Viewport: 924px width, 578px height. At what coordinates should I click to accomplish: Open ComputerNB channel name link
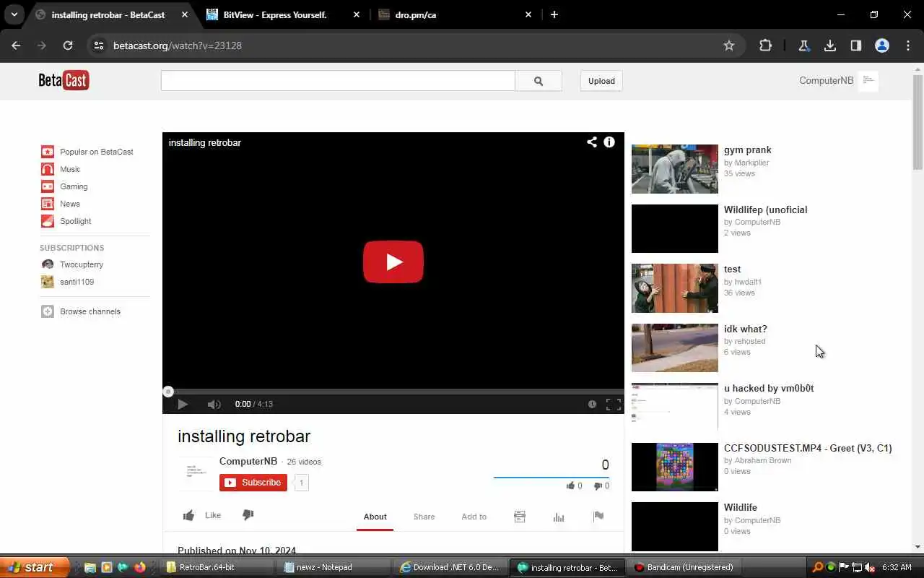(x=248, y=461)
